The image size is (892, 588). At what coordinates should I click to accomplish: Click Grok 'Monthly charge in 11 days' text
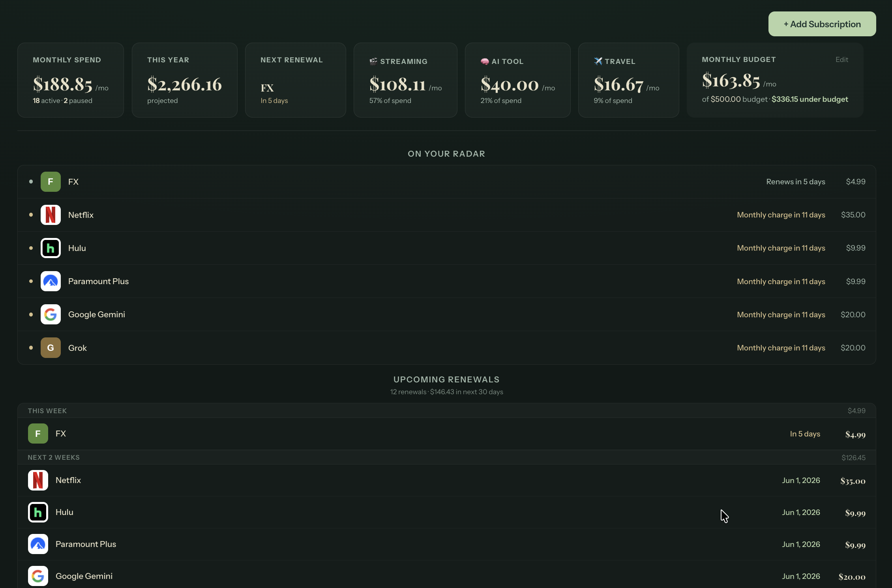point(781,348)
